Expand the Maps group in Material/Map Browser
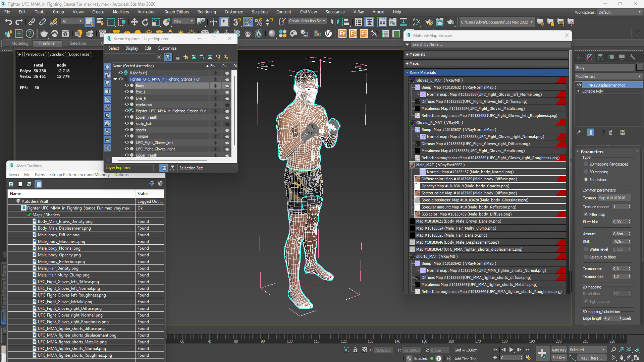Viewport: 644px width, 362px height. [407, 63]
